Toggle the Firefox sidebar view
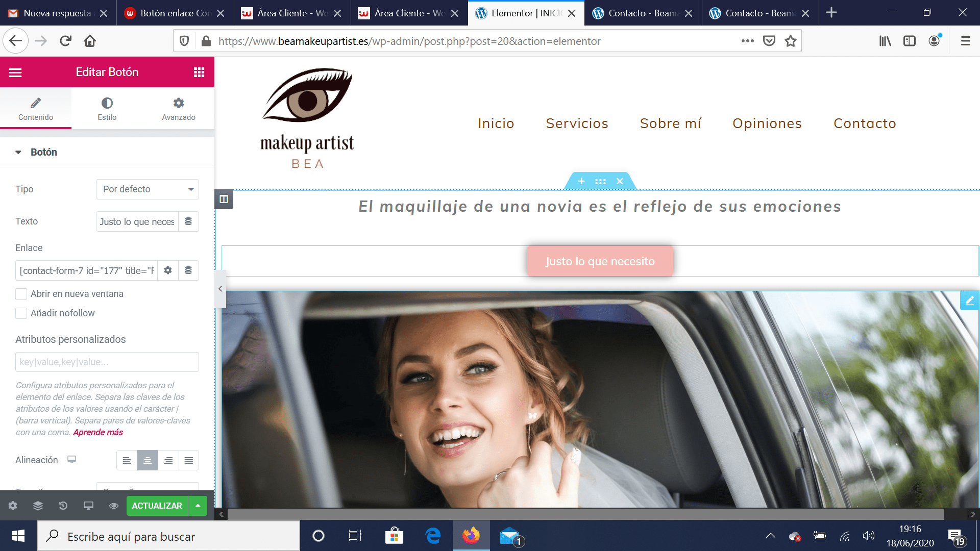This screenshot has height=551, width=980. pos(910,41)
